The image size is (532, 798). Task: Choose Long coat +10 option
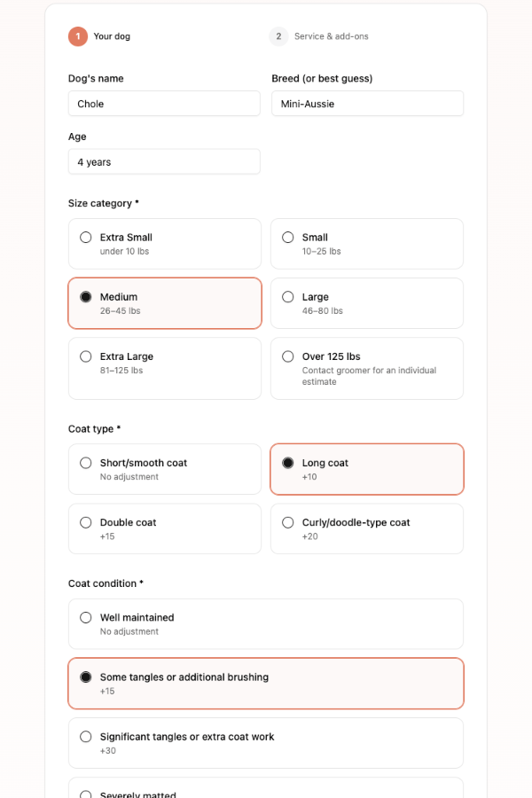point(367,469)
